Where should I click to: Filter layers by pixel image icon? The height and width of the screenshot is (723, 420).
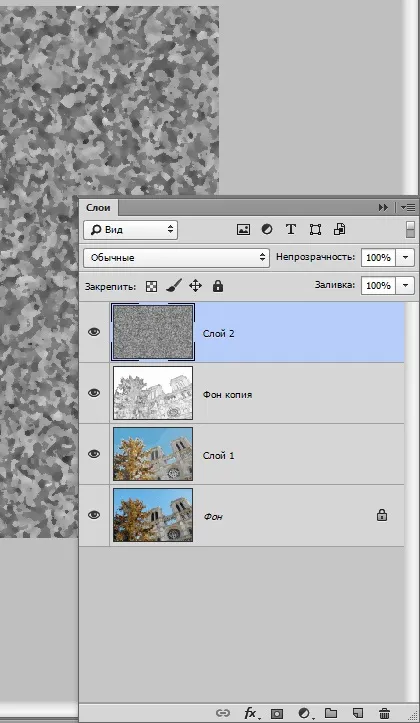(243, 229)
